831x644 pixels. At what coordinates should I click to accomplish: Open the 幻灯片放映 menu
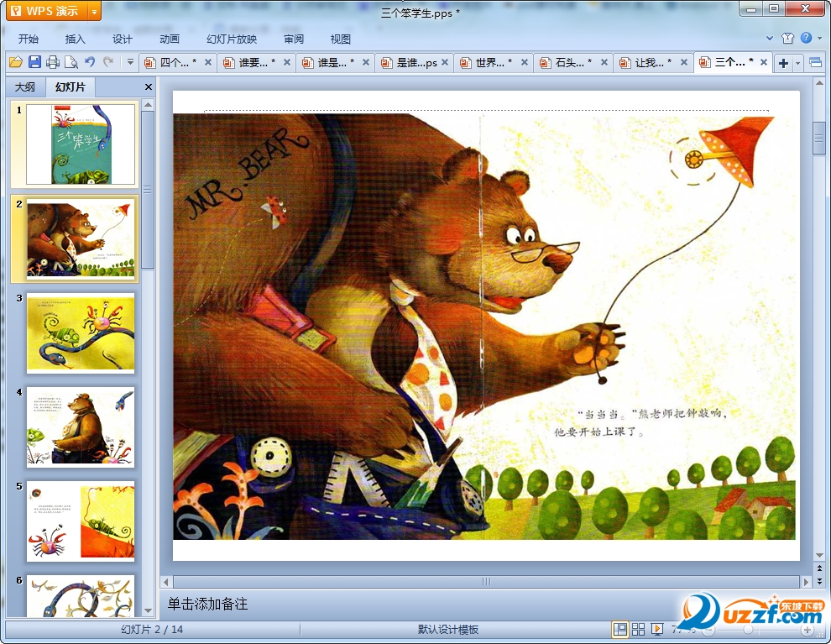[x=232, y=39]
